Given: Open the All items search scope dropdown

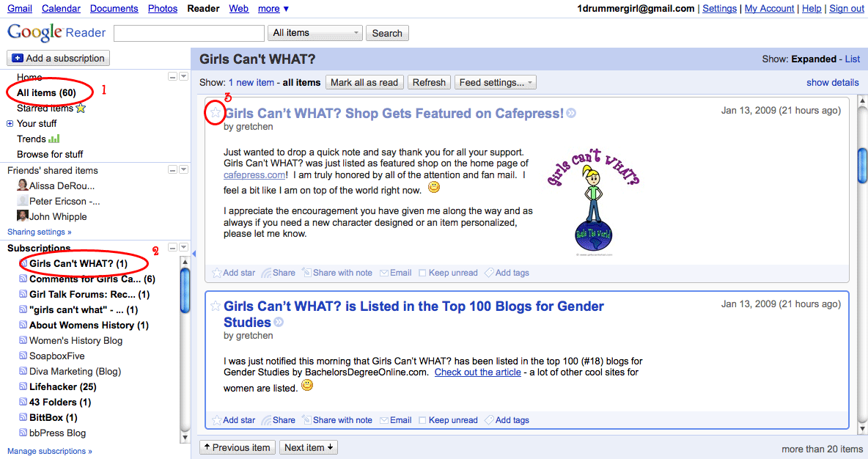Looking at the screenshot, I should click(315, 33).
